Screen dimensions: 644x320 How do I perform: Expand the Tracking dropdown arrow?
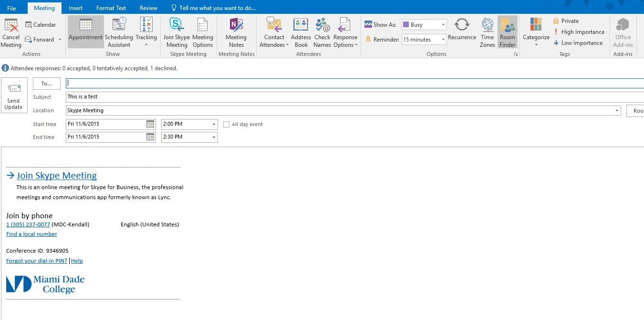point(146,45)
